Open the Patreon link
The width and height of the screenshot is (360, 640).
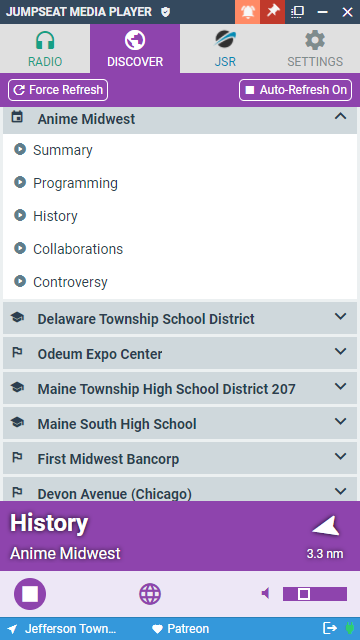pyautogui.click(x=180, y=629)
